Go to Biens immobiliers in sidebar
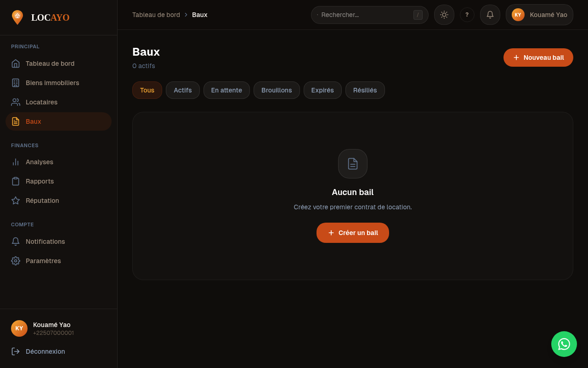 (52, 83)
